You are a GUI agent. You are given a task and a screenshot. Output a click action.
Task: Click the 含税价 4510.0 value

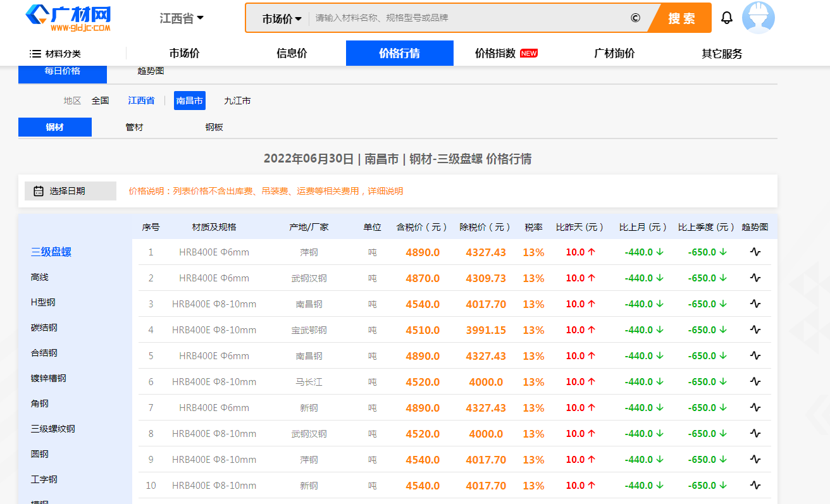[423, 330]
